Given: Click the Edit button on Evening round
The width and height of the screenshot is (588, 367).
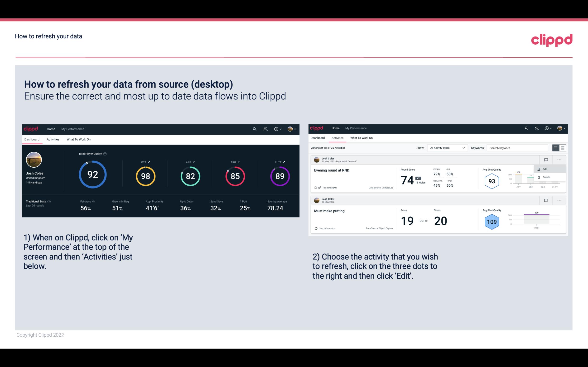Looking at the screenshot, I should point(545,169).
